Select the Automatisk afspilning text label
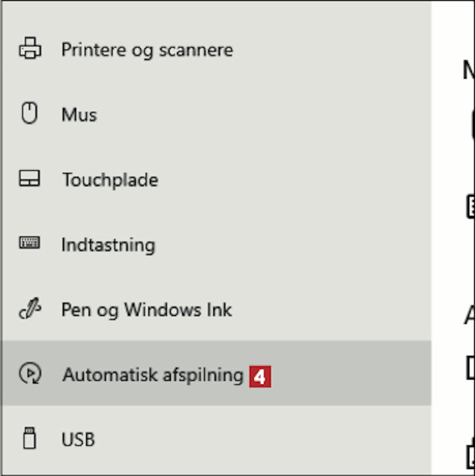 [153, 375]
